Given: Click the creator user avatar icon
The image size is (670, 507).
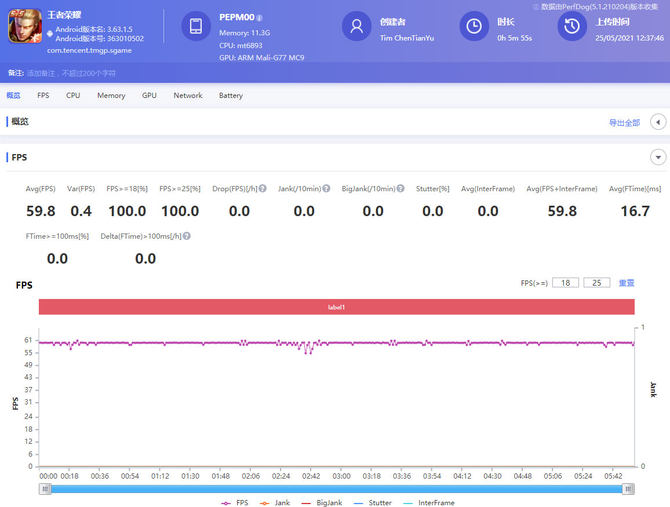Looking at the screenshot, I should pyautogui.click(x=357, y=27).
